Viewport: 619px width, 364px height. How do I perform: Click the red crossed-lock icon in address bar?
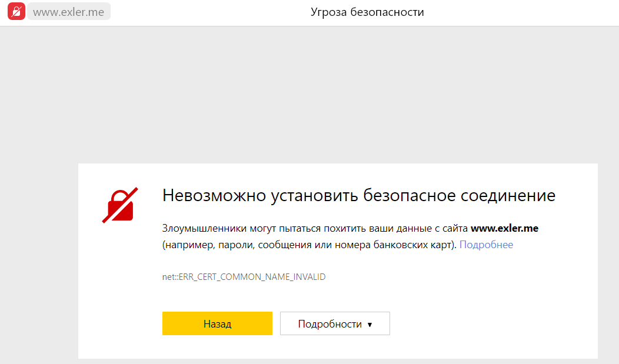point(16,12)
